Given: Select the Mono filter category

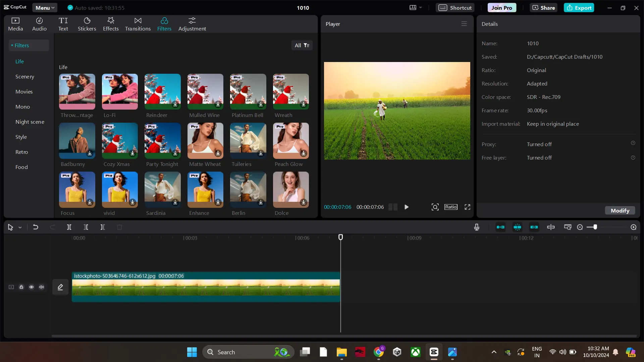Looking at the screenshot, I should pos(23,107).
